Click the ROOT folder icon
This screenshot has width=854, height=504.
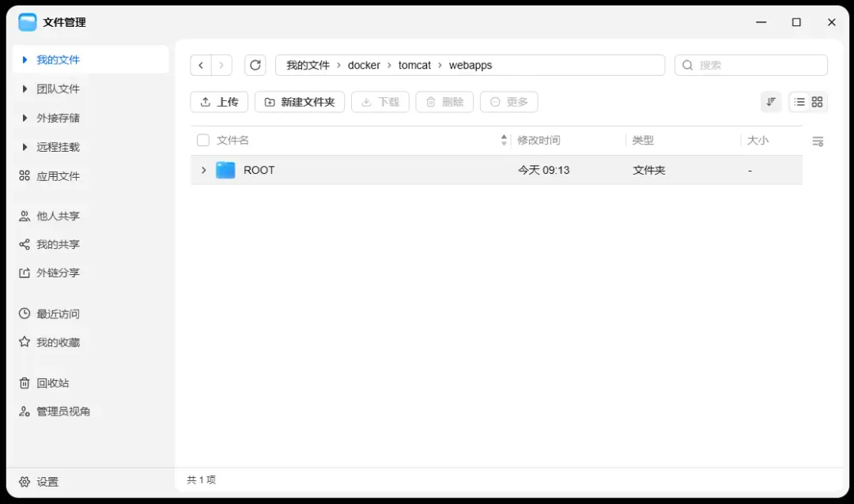[225, 170]
